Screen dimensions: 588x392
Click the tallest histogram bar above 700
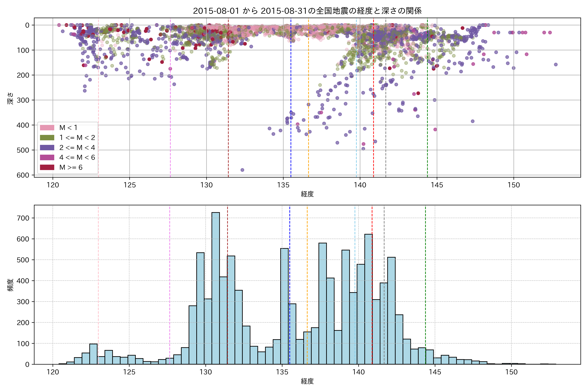(x=216, y=287)
